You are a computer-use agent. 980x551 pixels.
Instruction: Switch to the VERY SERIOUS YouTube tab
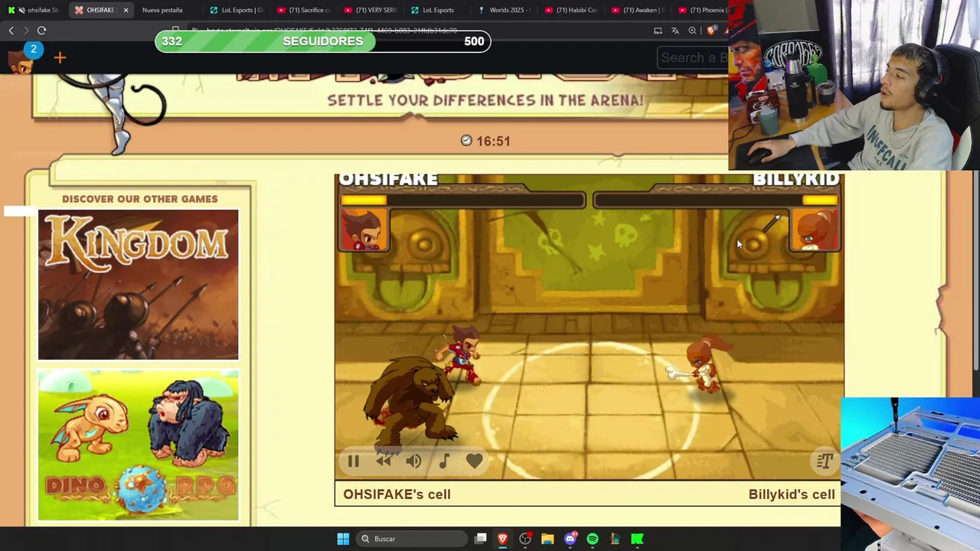(371, 10)
